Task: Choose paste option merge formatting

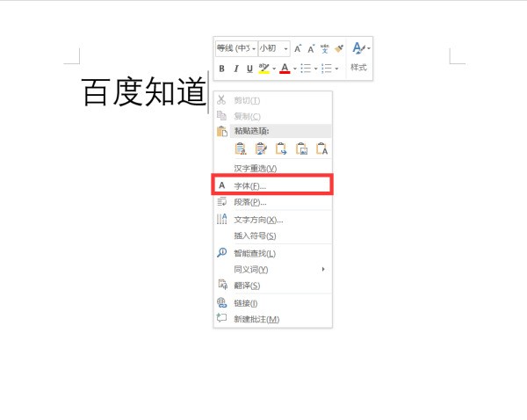Action: (261, 148)
